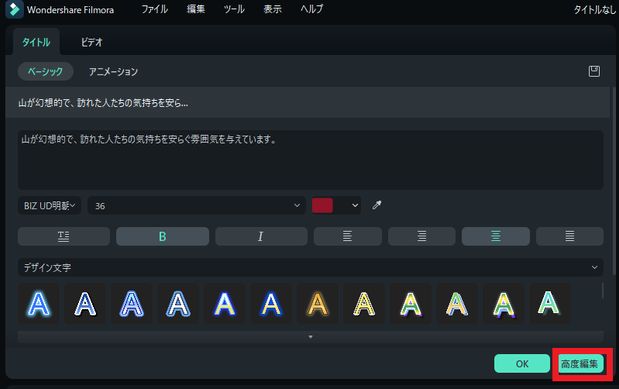
Task: Click style presets vertical scrollbar
Action: pyautogui.click(x=602, y=291)
